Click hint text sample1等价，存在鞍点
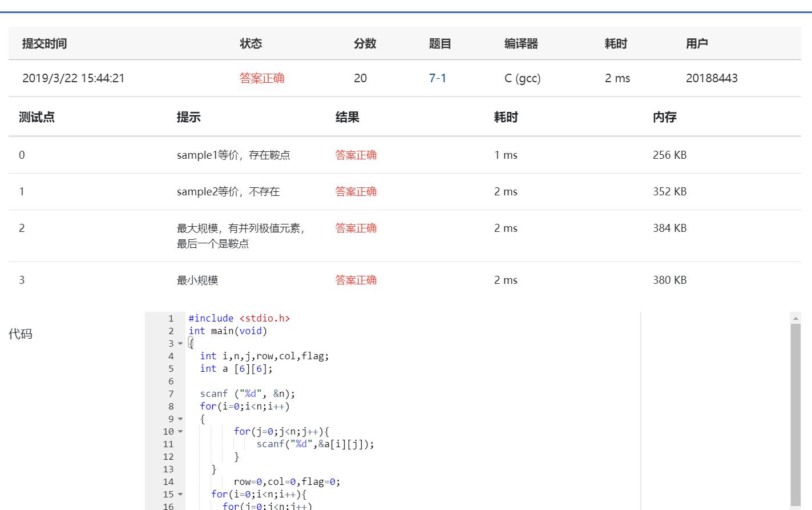Image resolution: width=812 pixels, height=510 pixels. point(233,155)
